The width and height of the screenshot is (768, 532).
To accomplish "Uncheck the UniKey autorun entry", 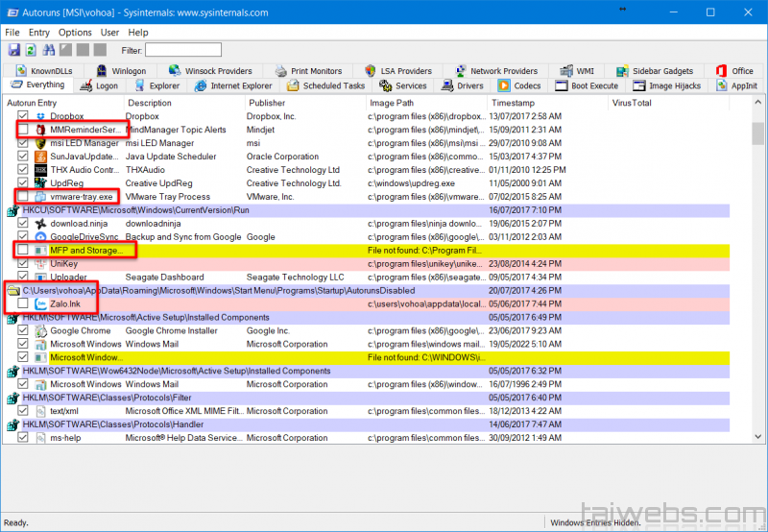I will pos(23,263).
